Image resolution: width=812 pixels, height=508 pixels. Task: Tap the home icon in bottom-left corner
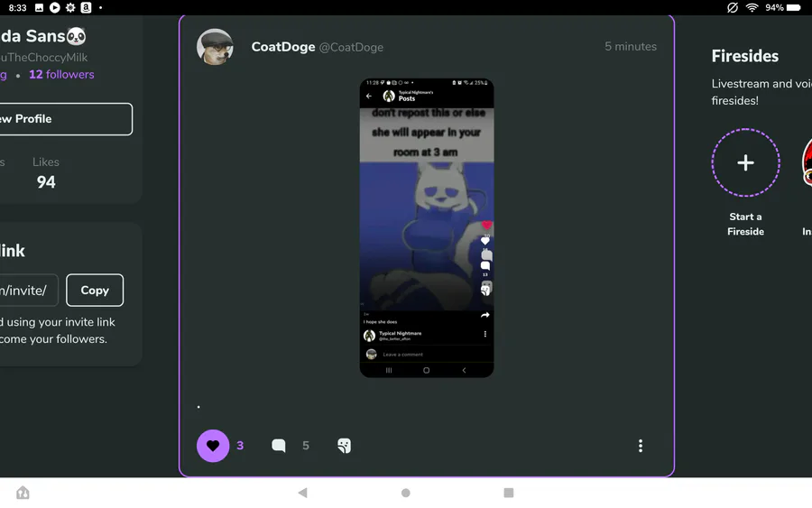coord(23,493)
